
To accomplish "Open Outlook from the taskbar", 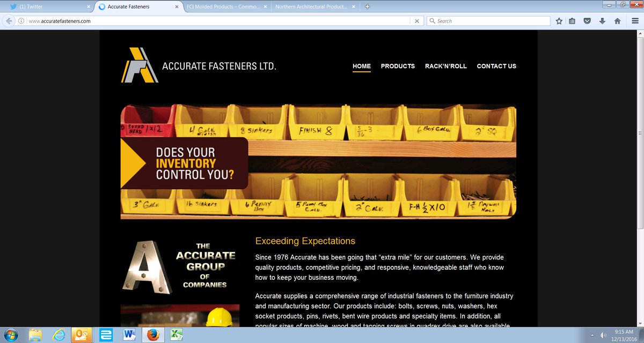I will [82, 335].
